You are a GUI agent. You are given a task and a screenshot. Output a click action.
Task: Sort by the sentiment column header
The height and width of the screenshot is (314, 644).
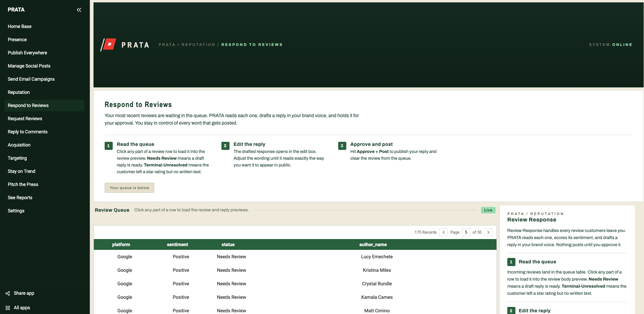(x=178, y=244)
